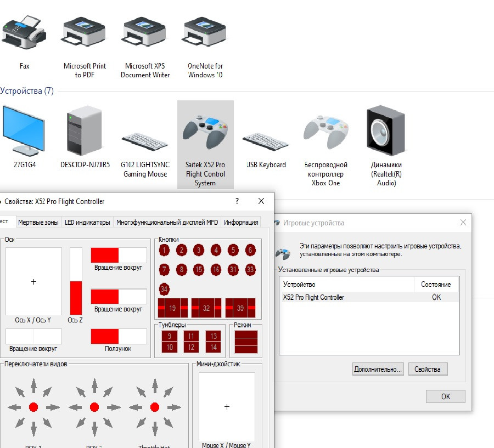Select X52 Pro Flight Controller list row
This screenshot has width=494, height=448.
[x=369, y=297]
